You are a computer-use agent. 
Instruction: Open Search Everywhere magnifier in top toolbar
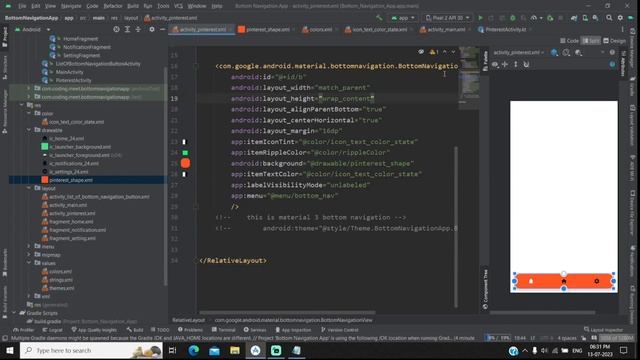pos(609,18)
